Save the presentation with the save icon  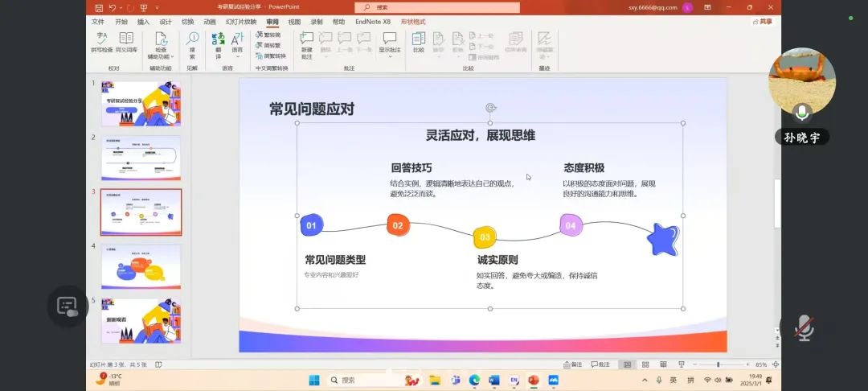pyautogui.click(x=97, y=7)
